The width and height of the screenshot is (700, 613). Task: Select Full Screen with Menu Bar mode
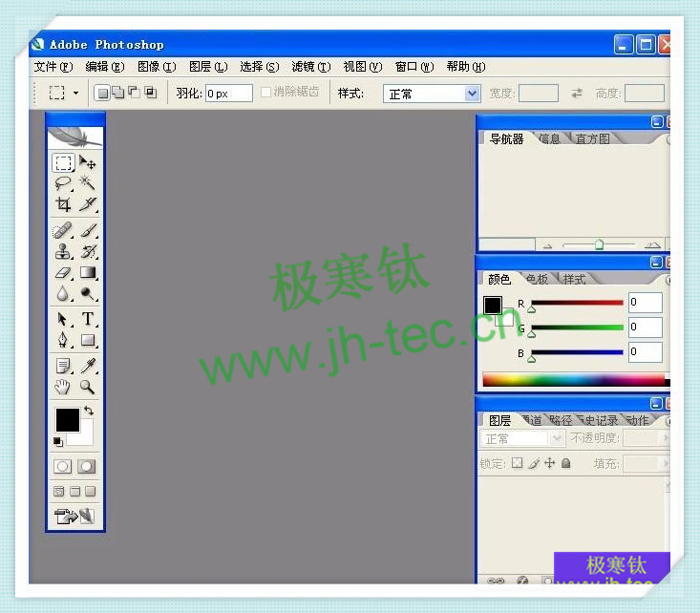(75, 492)
